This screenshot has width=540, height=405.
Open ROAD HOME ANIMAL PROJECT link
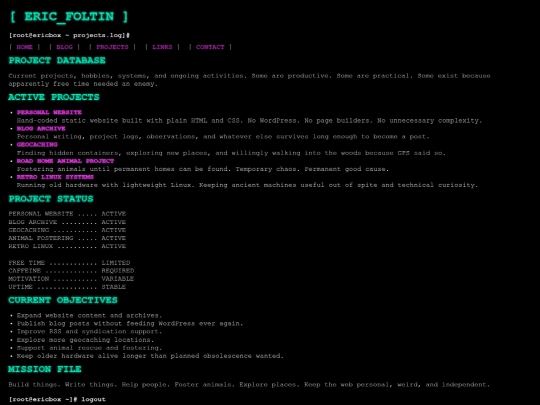coord(65,161)
